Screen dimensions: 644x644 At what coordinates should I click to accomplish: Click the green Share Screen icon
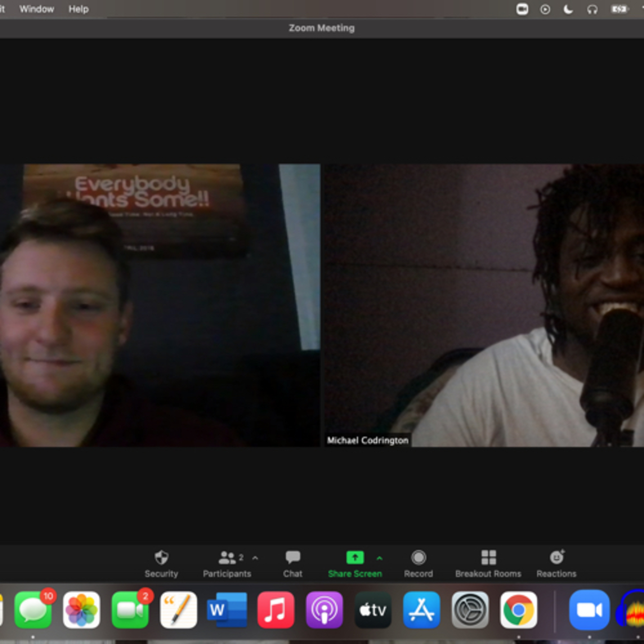(x=355, y=557)
